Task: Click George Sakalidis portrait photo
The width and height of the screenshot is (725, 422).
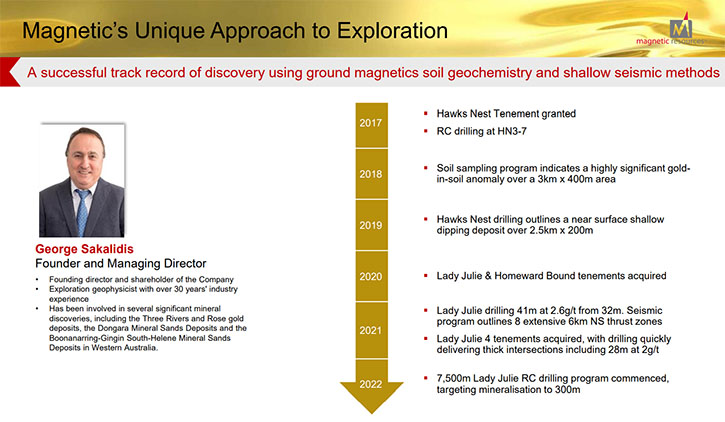Action: 82,180
